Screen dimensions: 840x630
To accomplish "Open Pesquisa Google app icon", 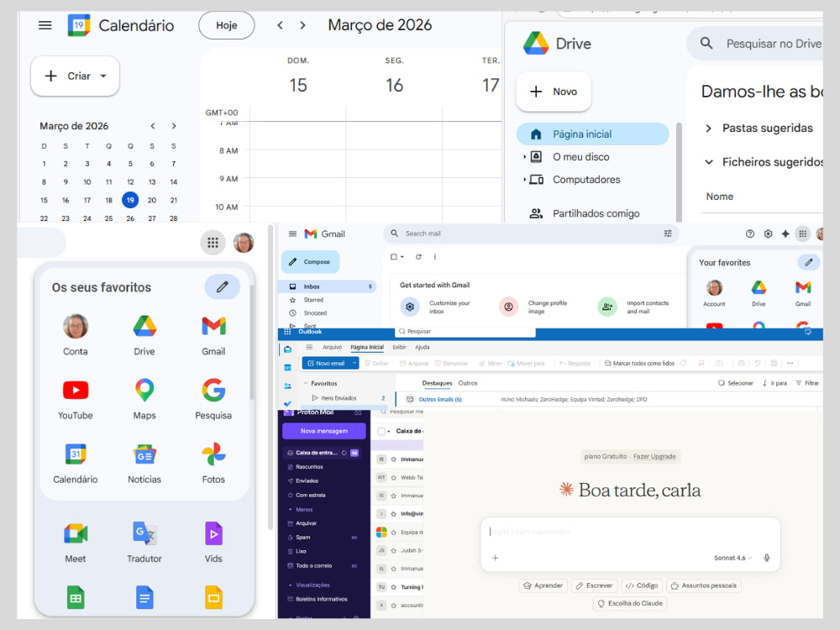I will coord(213,399).
